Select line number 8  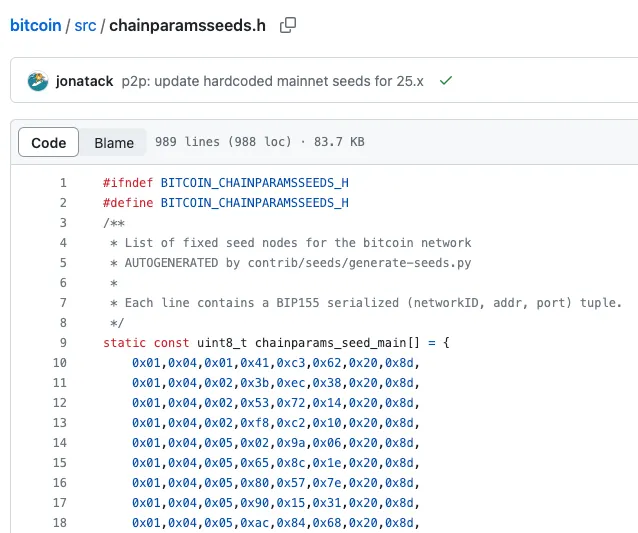[63, 323]
